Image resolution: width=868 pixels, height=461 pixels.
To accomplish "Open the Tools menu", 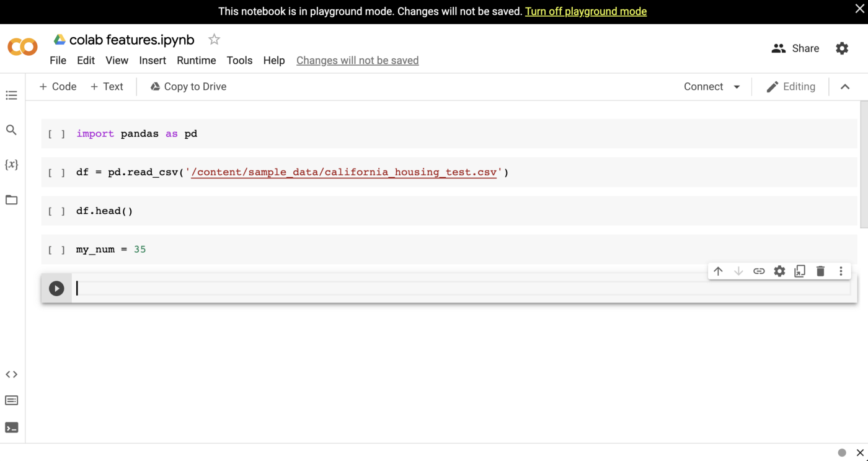I will tap(239, 60).
